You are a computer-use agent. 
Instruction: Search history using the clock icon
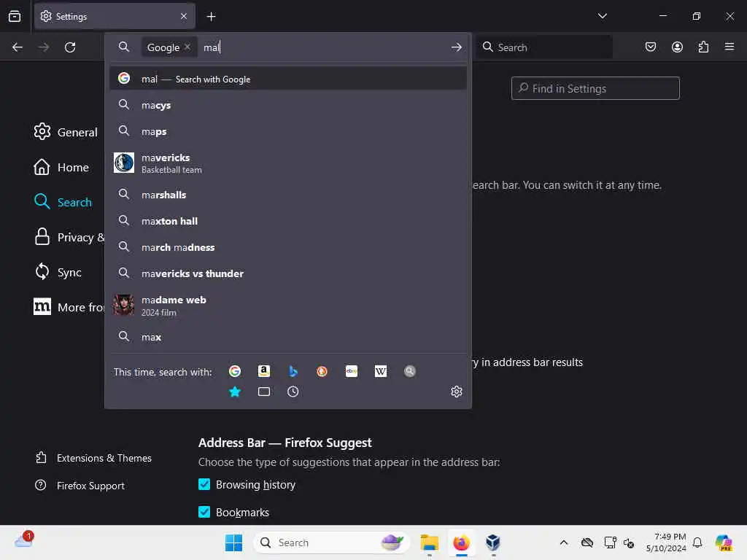click(x=293, y=392)
